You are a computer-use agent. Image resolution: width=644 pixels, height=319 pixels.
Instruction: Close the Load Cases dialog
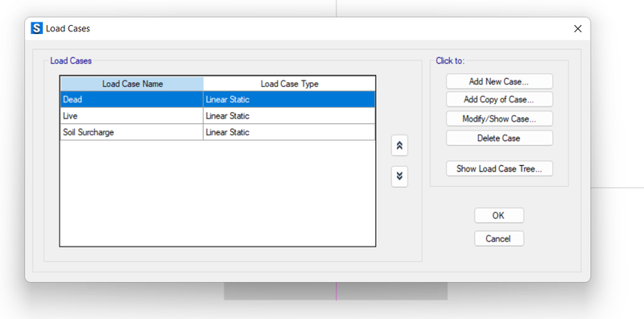(x=577, y=29)
